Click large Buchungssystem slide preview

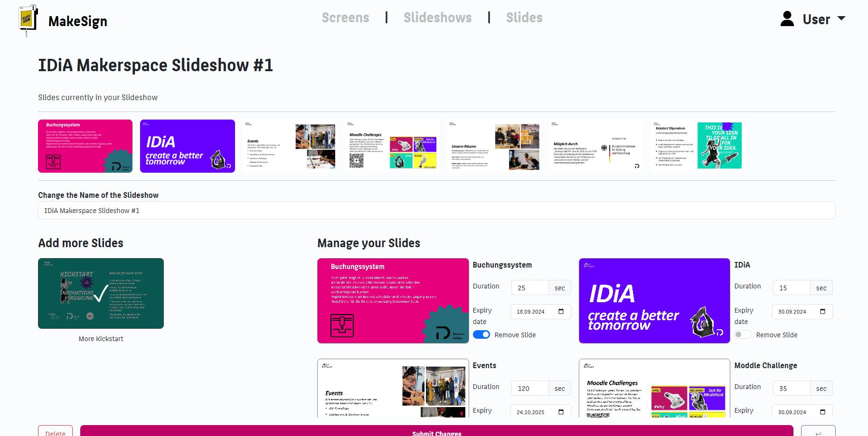(x=393, y=301)
